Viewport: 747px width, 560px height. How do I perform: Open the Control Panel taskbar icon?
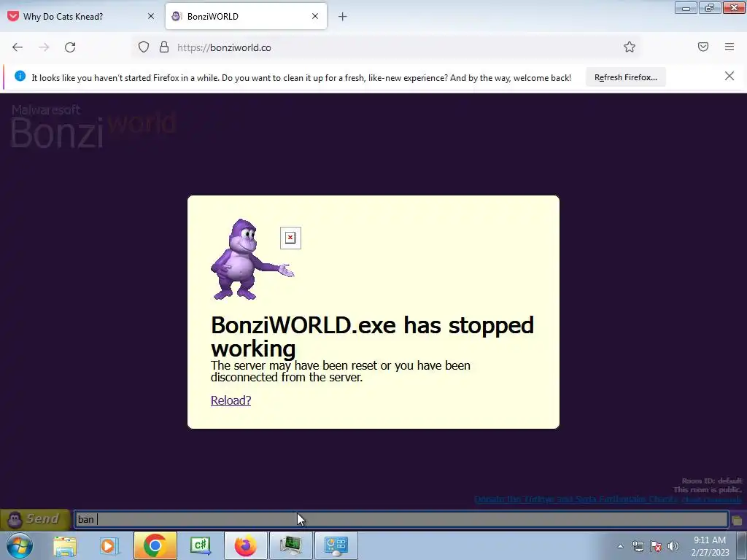(336, 545)
